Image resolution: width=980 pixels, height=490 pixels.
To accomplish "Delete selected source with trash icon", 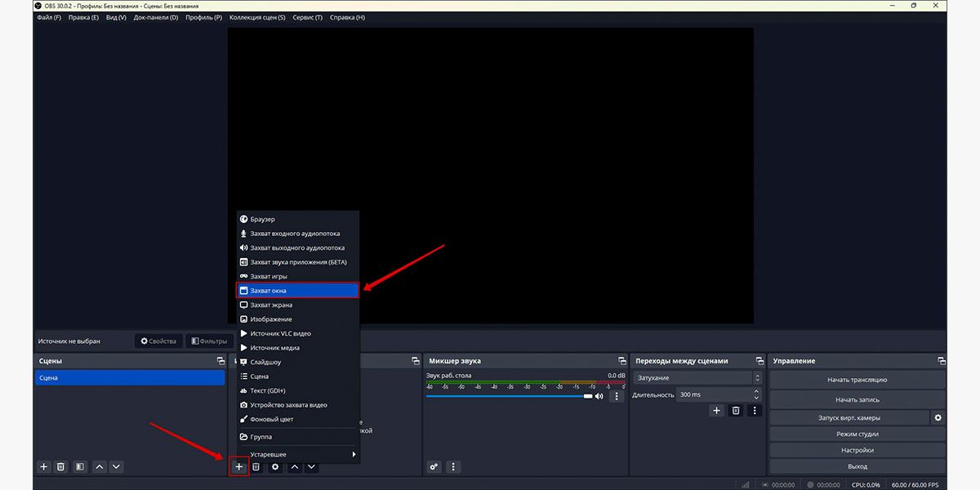I will (256, 466).
